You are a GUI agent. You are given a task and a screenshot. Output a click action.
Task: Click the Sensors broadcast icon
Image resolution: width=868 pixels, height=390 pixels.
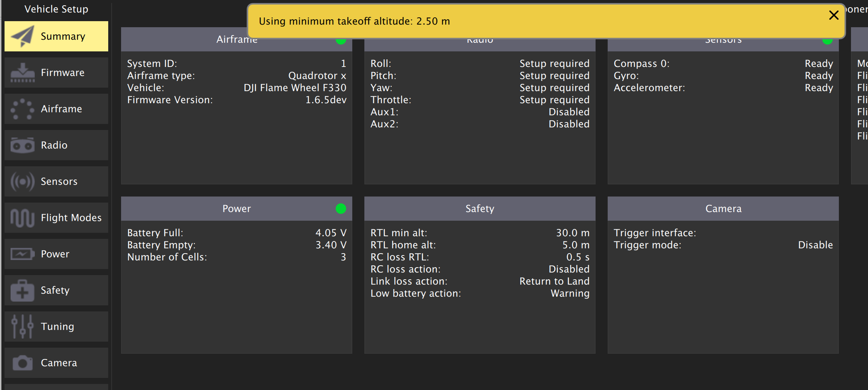(x=23, y=181)
